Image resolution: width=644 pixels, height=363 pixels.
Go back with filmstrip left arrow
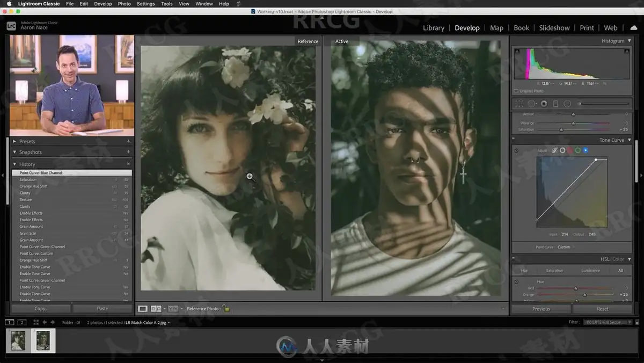(x=45, y=322)
